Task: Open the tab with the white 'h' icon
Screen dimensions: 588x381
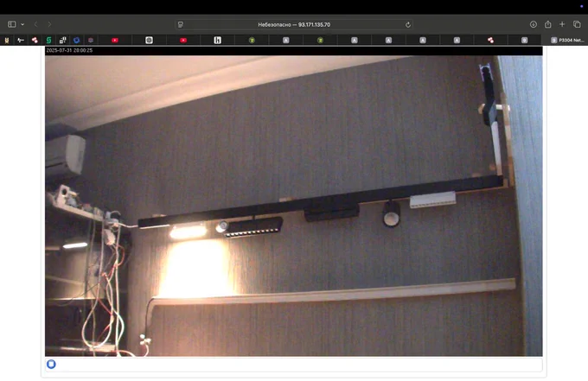Action: pyautogui.click(x=218, y=40)
